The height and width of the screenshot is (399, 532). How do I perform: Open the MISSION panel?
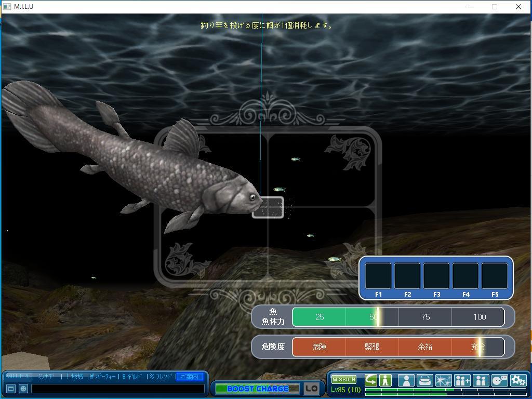coord(344,379)
